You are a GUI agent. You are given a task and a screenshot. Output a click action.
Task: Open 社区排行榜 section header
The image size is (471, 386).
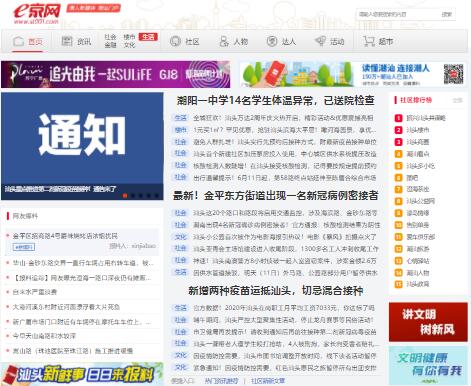(416, 100)
